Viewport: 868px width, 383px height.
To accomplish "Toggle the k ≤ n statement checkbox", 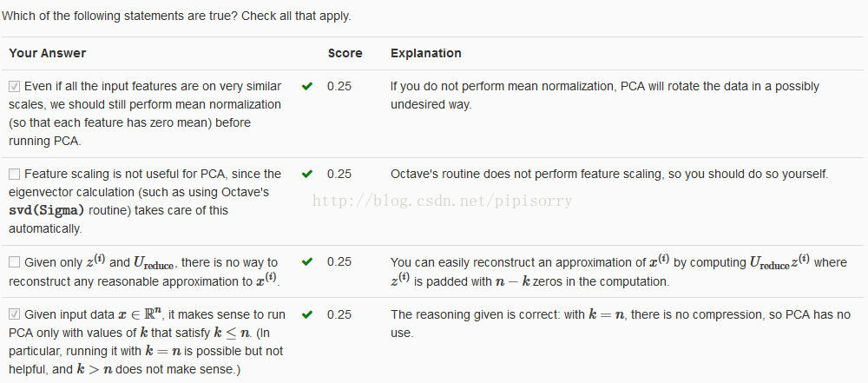I will pos(15,314).
